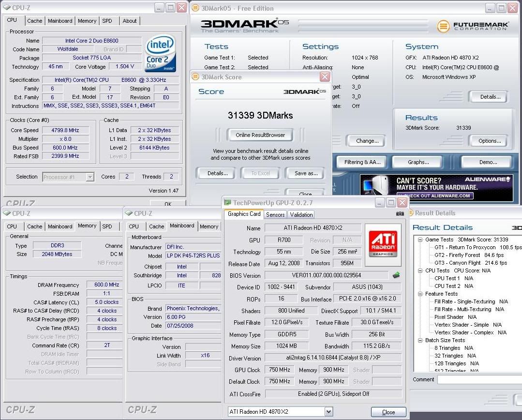Collapse the CPU Tests tree node
The image size is (522, 420).
pyautogui.click(x=420, y=270)
